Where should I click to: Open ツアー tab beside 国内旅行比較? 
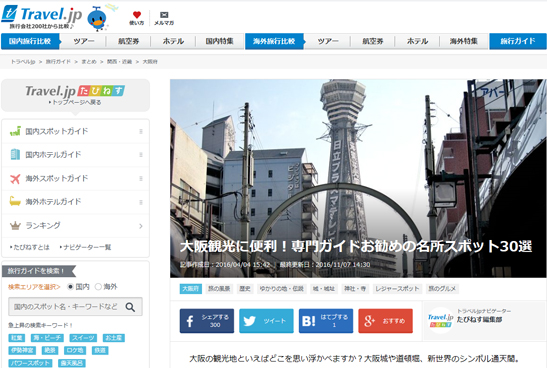(x=84, y=41)
